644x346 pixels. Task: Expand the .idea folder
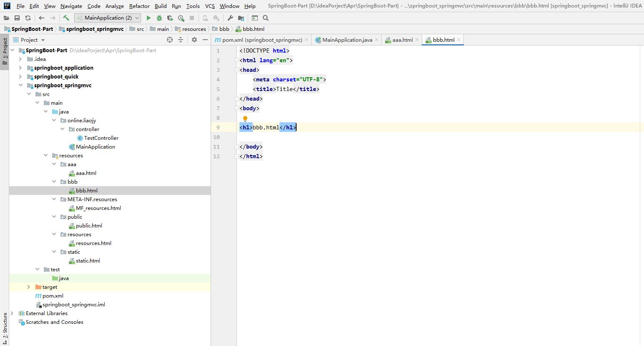[x=20, y=59]
